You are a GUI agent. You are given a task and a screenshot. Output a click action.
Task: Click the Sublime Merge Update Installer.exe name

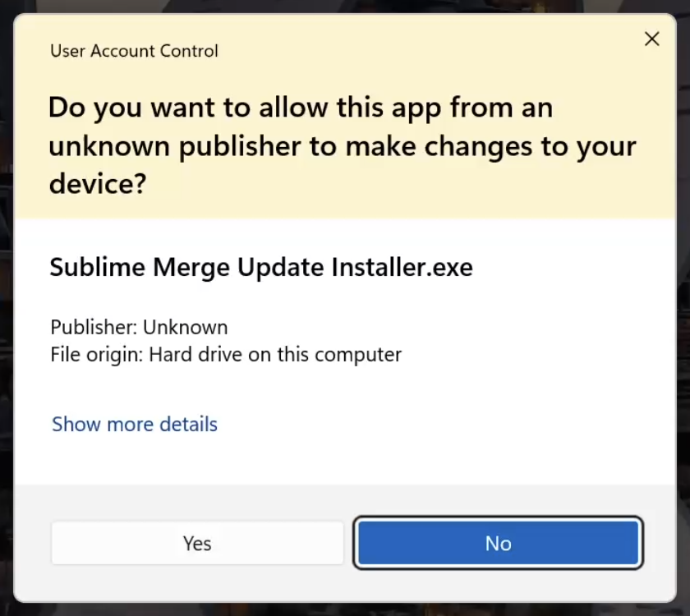(261, 268)
